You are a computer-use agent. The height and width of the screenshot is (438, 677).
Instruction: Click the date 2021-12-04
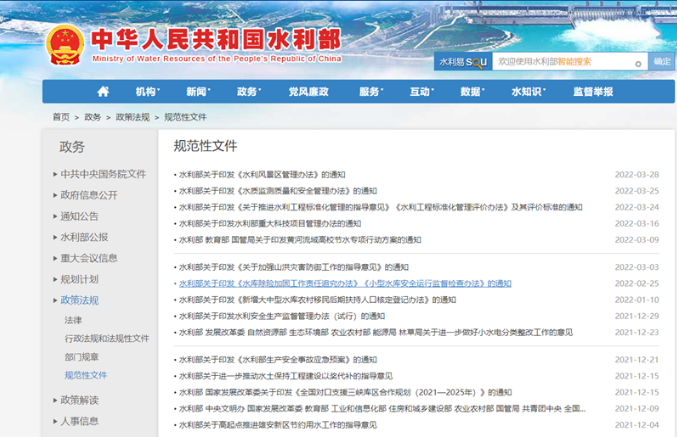[x=637, y=425]
